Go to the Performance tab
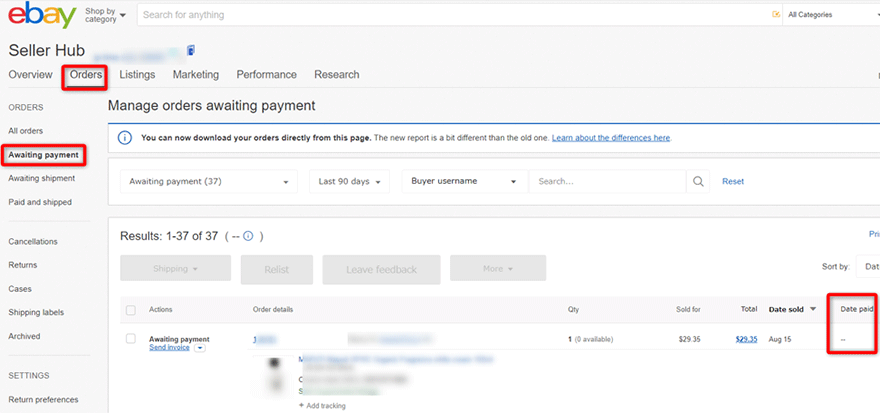 [x=267, y=75]
